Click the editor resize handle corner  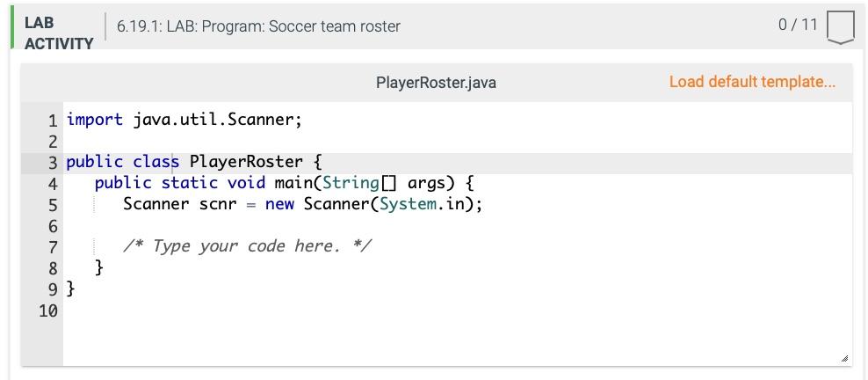(x=844, y=359)
